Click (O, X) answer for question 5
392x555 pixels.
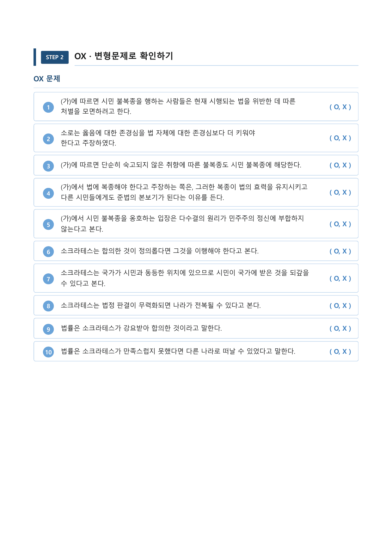click(x=340, y=224)
